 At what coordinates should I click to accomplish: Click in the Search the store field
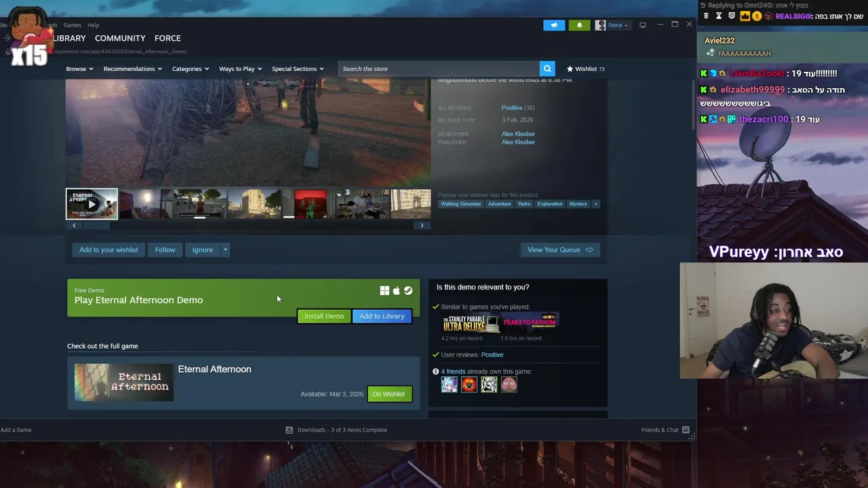pyautogui.click(x=439, y=68)
